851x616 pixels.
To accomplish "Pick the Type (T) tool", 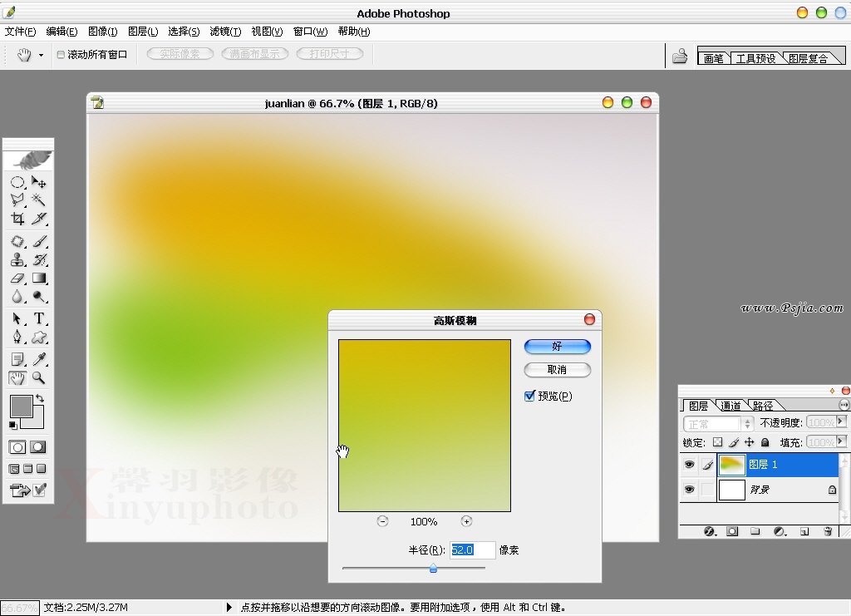I will [x=39, y=318].
